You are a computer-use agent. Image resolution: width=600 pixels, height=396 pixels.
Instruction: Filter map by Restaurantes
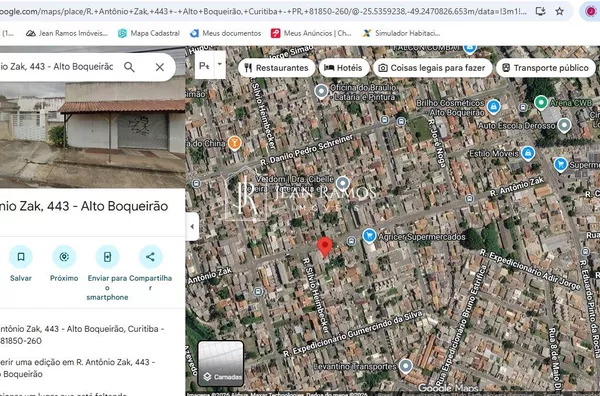(276, 68)
